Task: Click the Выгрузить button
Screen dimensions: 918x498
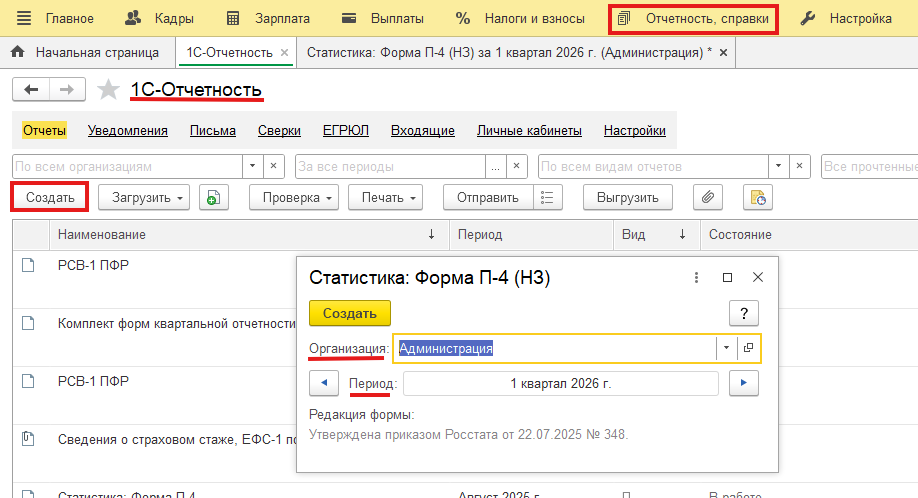Action: pos(628,197)
